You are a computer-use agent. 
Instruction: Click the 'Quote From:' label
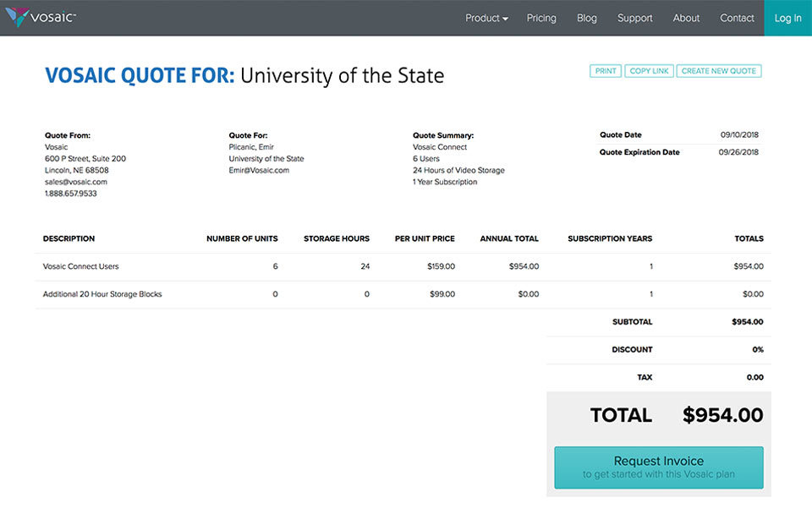coord(68,135)
